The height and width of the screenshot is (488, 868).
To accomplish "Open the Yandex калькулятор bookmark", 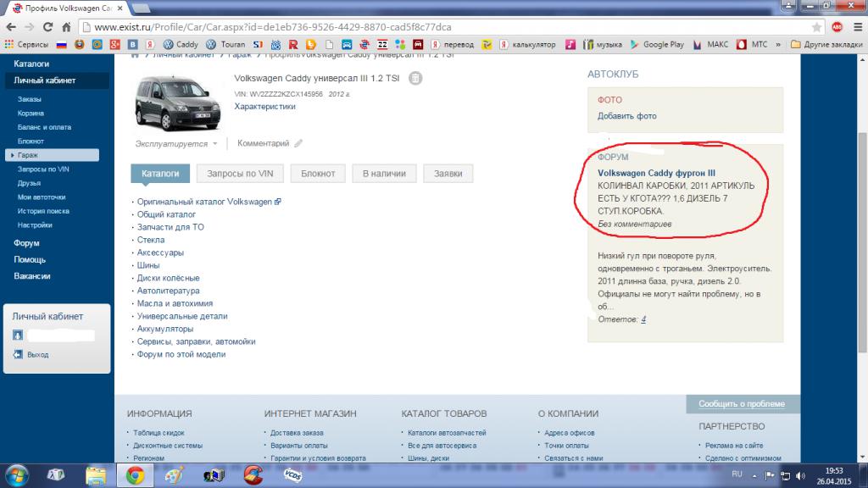I will click(527, 44).
